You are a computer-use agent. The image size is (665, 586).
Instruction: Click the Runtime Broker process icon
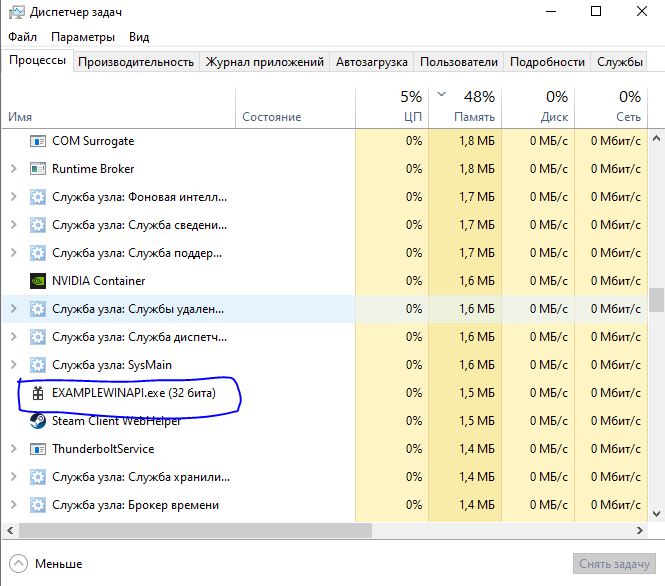[38, 169]
